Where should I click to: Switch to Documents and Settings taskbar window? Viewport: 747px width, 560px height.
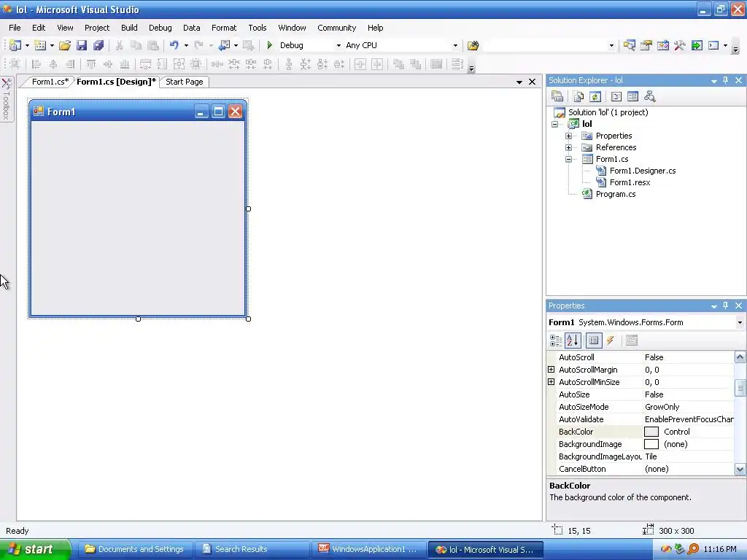135,549
